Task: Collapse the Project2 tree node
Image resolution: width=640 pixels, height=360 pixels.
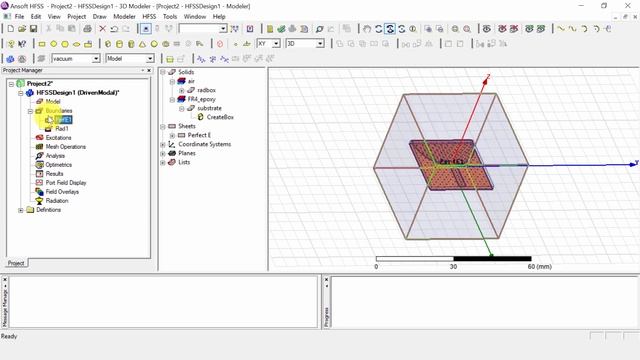Action: coord(11,84)
